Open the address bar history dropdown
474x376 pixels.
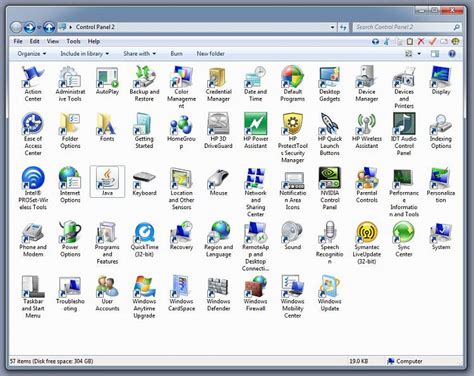(x=332, y=27)
